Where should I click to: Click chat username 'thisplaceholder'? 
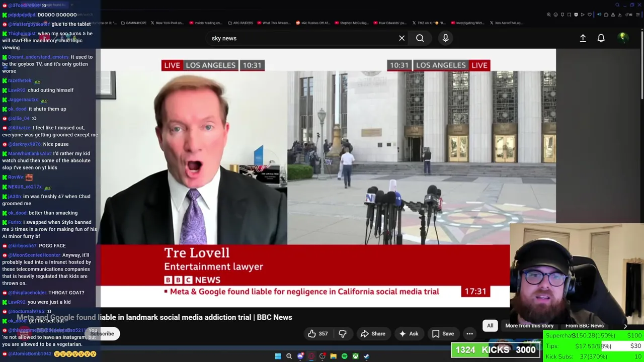[x=27, y=293]
